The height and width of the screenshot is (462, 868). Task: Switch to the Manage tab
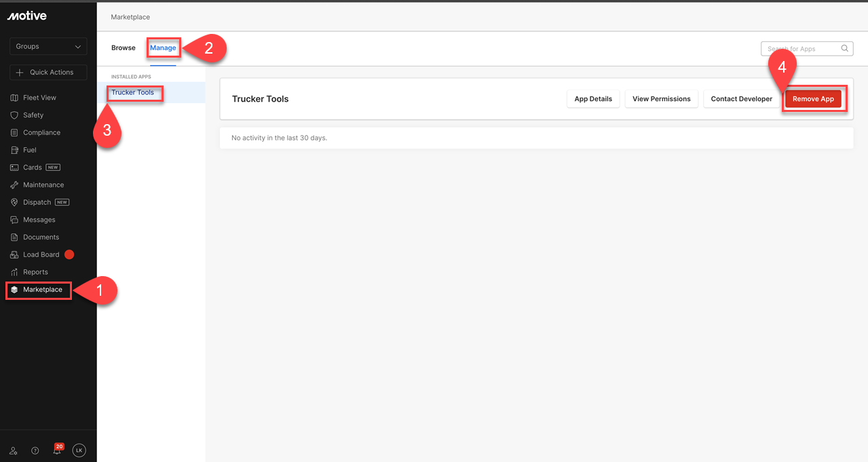pos(163,47)
